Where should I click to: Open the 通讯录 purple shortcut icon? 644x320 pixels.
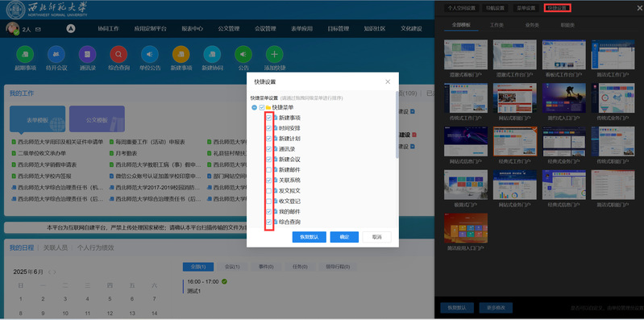[x=88, y=54]
